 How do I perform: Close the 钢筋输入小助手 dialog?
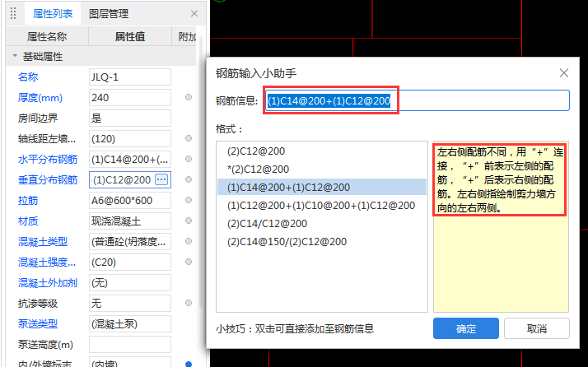[x=564, y=72]
